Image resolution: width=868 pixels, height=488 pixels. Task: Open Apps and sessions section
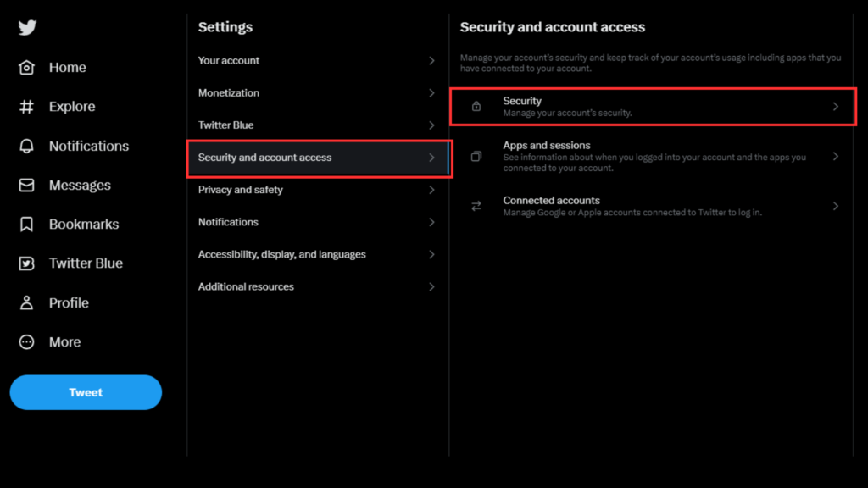pos(547,146)
